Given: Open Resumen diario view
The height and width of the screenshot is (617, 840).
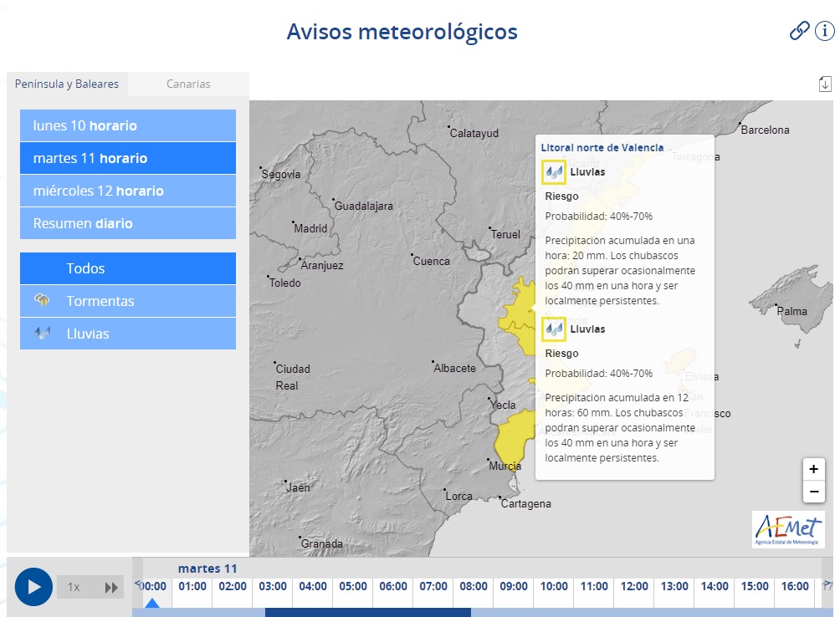Looking at the screenshot, I should [x=128, y=223].
